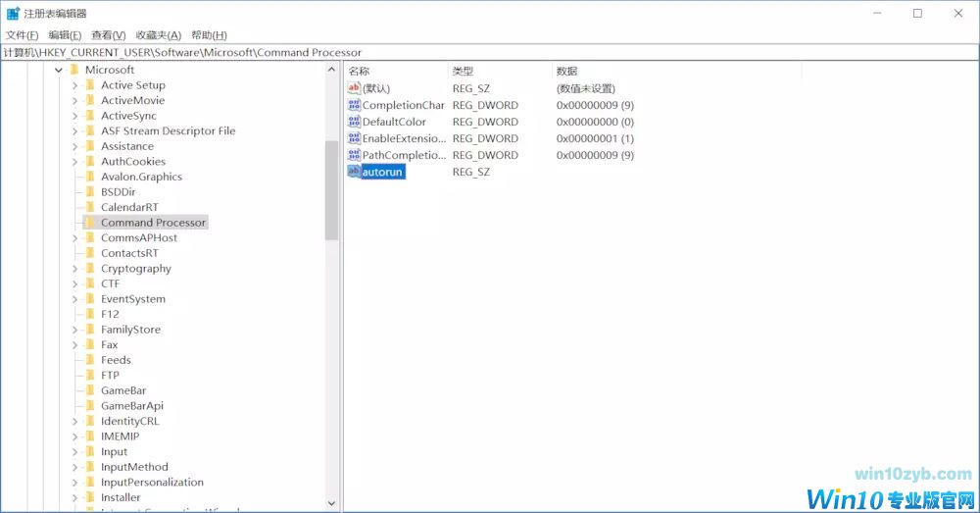
Task: Click the CompletionChar DWORD icon
Action: point(355,105)
